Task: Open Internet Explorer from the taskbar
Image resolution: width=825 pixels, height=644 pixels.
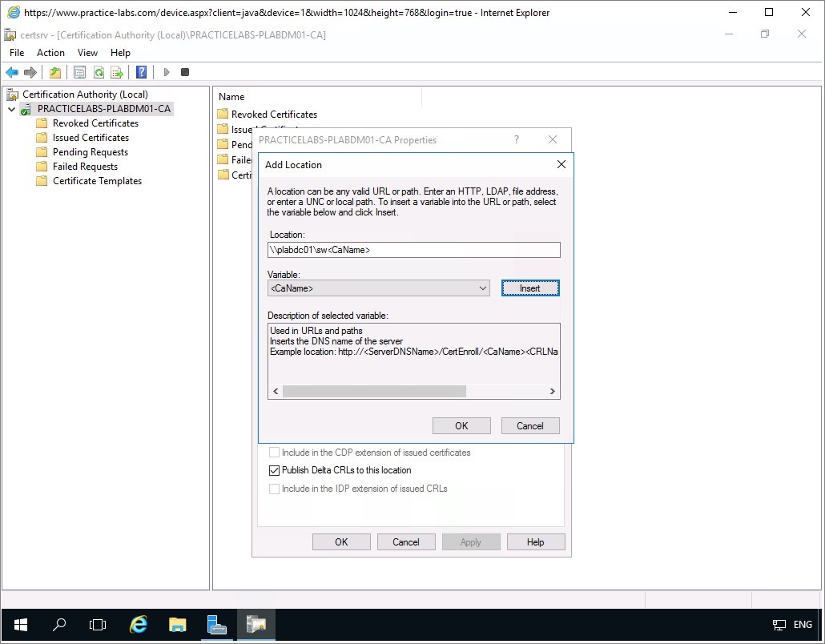Action: point(138,625)
